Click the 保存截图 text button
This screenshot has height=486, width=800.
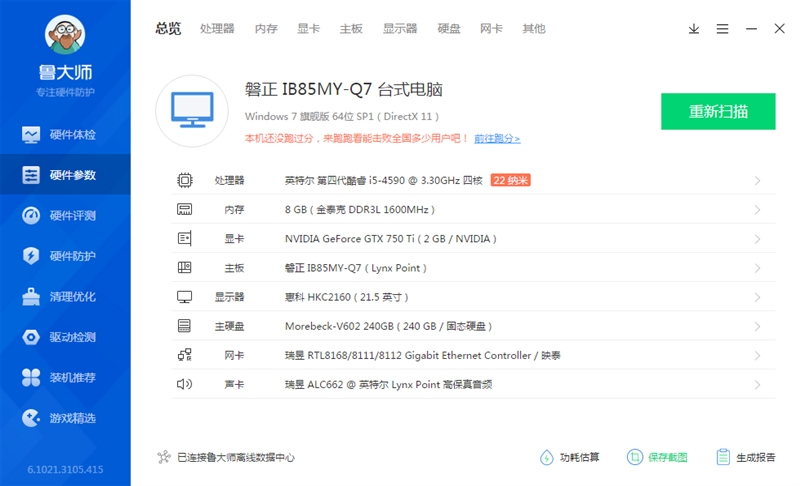pos(668,457)
